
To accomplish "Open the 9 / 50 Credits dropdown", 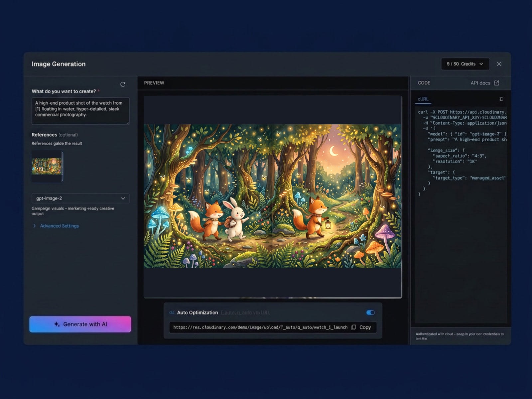I will point(465,64).
